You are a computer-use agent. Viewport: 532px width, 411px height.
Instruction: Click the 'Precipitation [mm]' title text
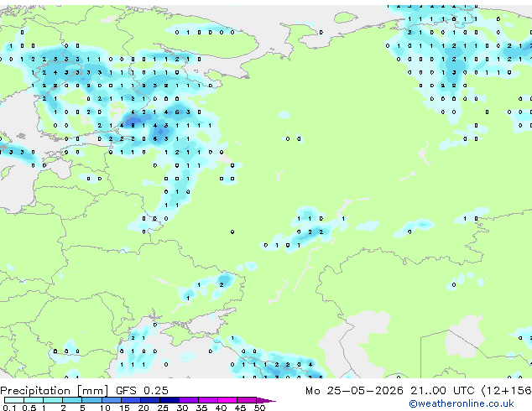point(55,391)
